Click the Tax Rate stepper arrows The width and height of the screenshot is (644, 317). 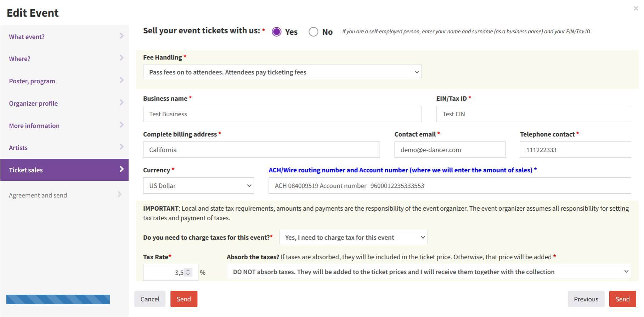point(188,272)
